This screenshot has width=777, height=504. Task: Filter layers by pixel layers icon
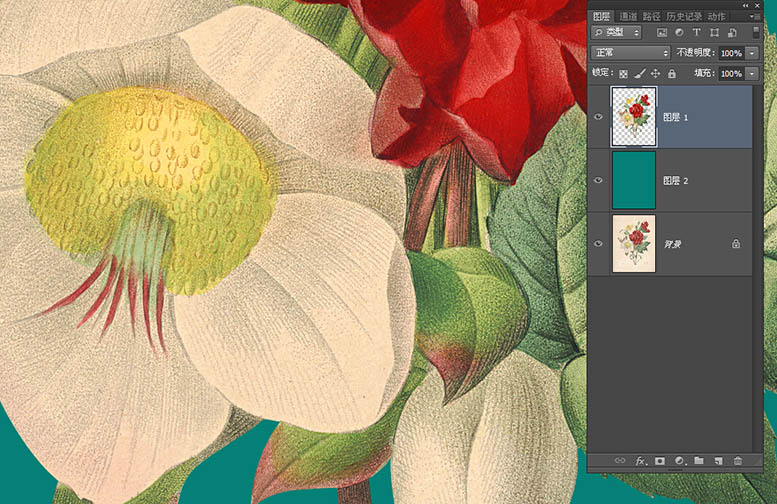tap(662, 33)
